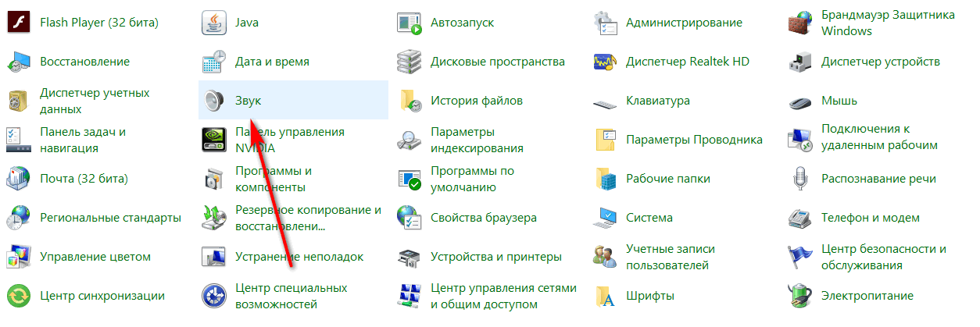The width and height of the screenshot is (980, 327).
Task: Open the Электропитание text link
Action: tap(867, 296)
